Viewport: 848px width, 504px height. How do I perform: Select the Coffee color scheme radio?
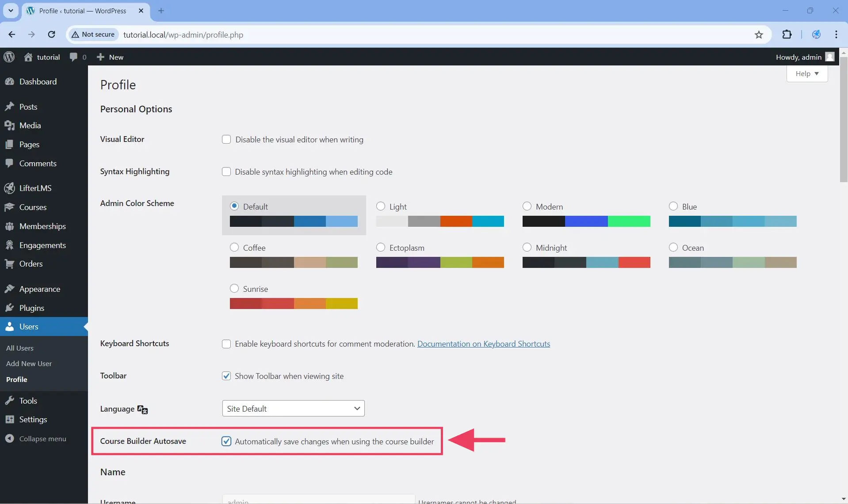coord(234,248)
